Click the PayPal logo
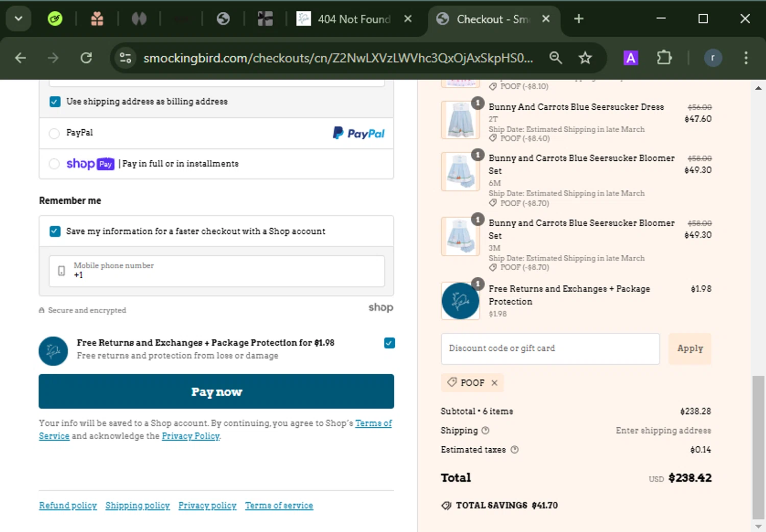This screenshot has width=766, height=532. click(358, 133)
